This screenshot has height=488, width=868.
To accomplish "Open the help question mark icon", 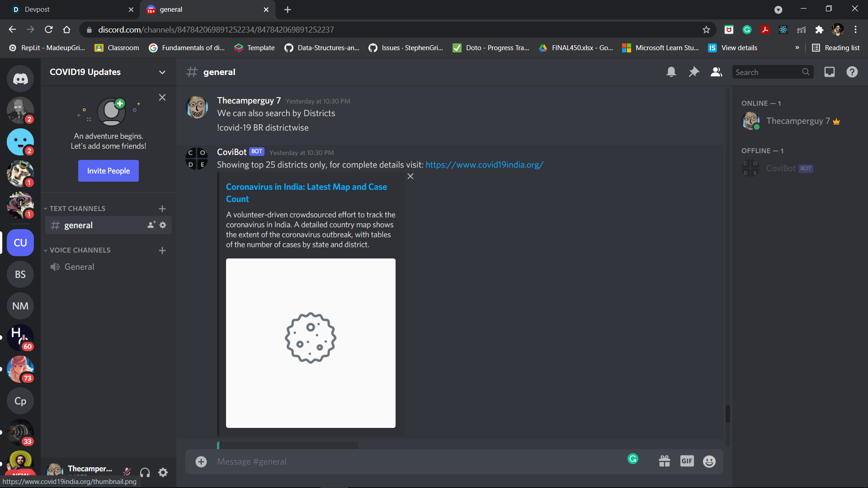I will pos(852,72).
